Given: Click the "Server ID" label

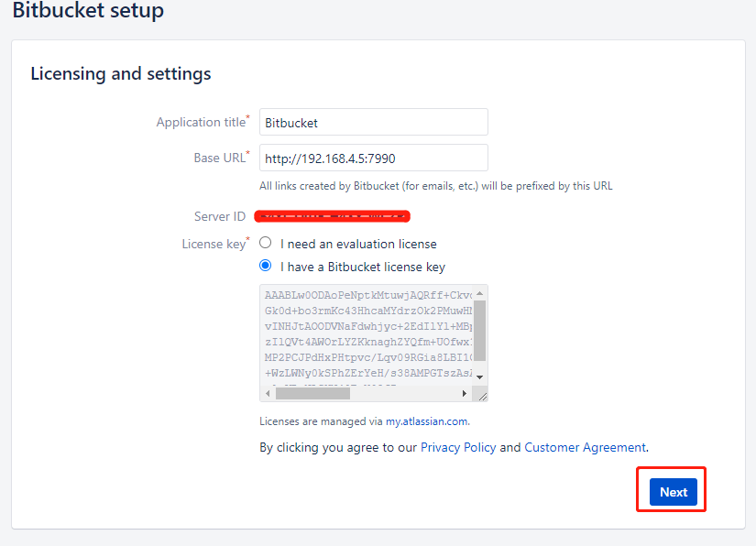Looking at the screenshot, I should point(220,217).
